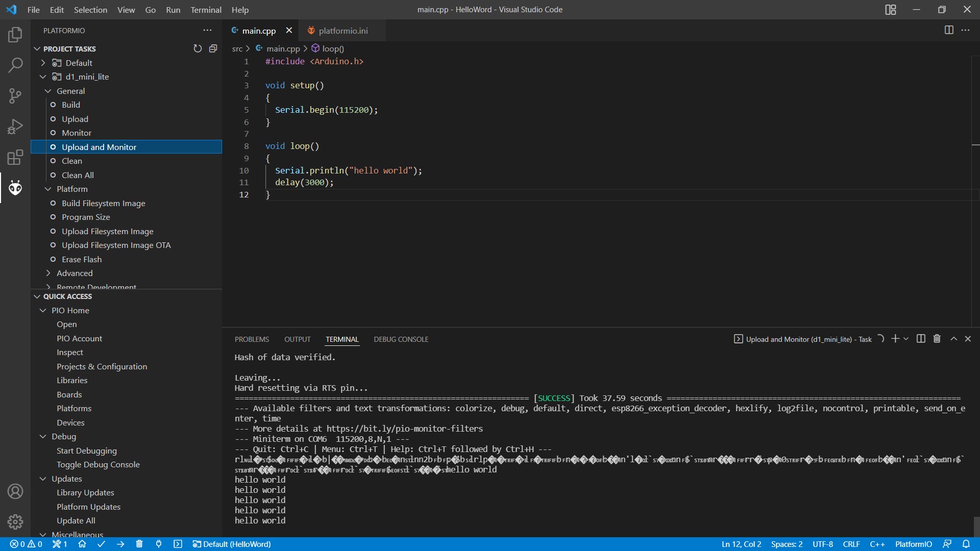Screen dimensions: 980x551
Task: Maximize the terminal panel size
Action: pyautogui.click(x=953, y=339)
